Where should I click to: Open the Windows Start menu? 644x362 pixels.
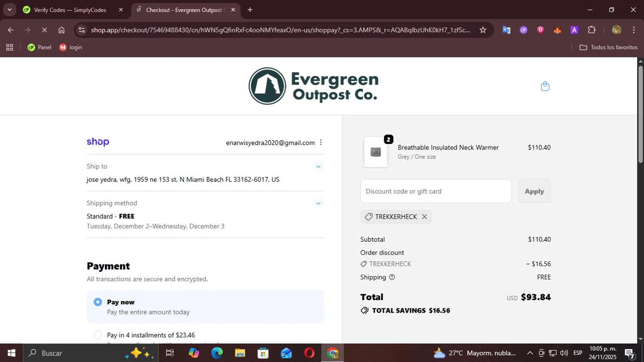coord(11,353)
